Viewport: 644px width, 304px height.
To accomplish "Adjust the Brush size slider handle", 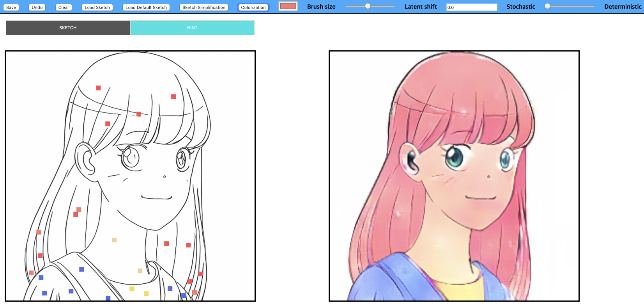I will [x=368, y=6].
